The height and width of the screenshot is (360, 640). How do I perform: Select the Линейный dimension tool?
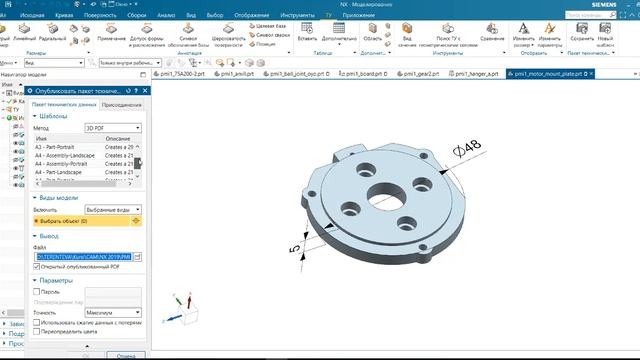point(24,32)
